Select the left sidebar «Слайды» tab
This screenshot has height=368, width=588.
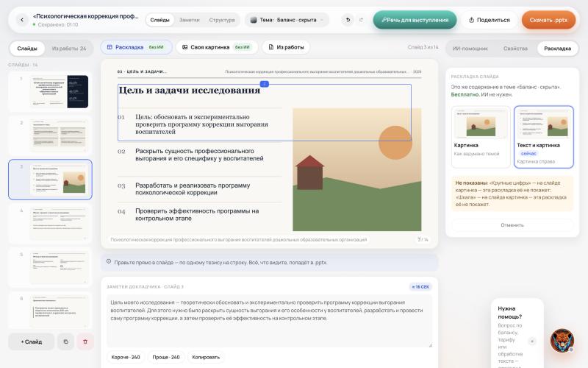(27, 49)
